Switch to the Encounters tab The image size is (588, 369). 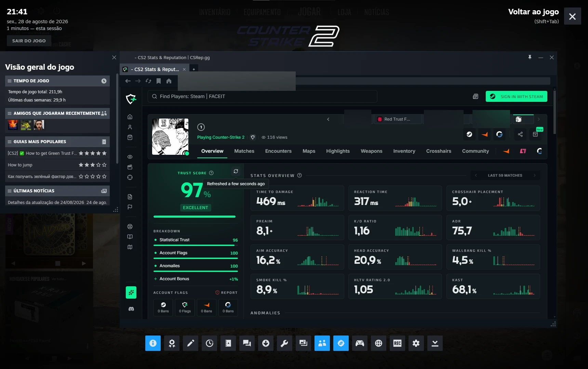(x=278, y=151)
